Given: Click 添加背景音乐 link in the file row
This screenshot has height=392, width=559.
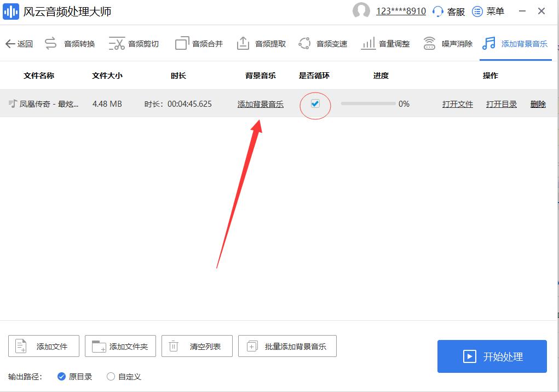Looking at the screenshot, I should (261, 104).
